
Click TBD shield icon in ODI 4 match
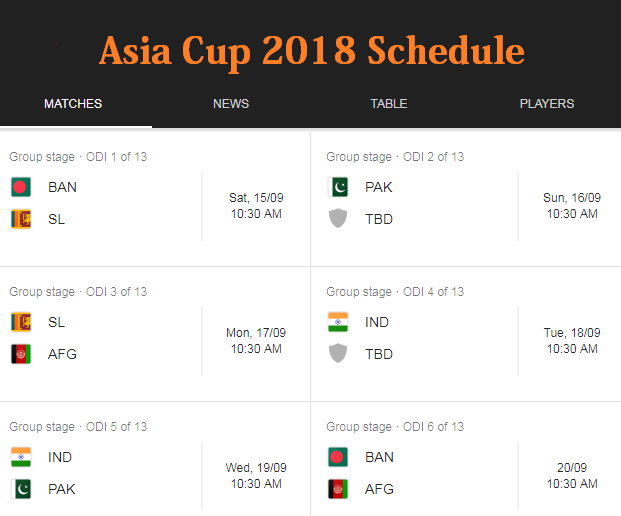point(338,354)
